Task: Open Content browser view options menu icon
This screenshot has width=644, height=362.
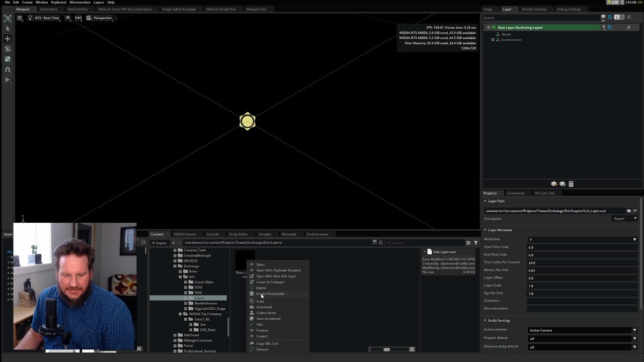Action: pos(468,243)
